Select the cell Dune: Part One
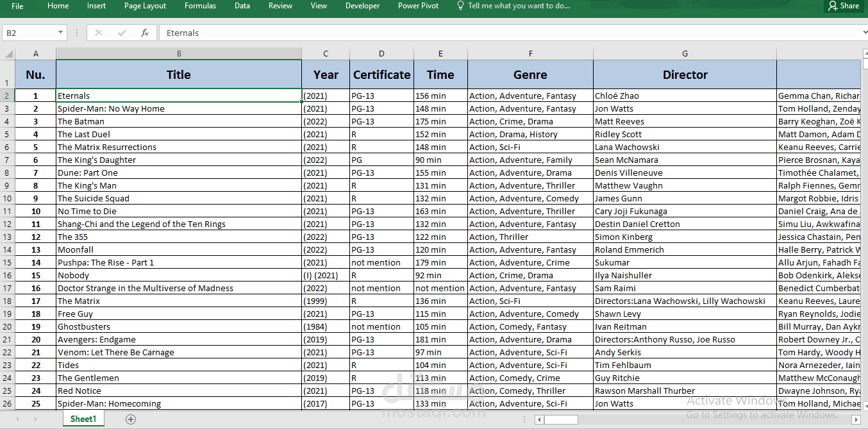Viewport: 868px width, 429px height. coord(179,172)
